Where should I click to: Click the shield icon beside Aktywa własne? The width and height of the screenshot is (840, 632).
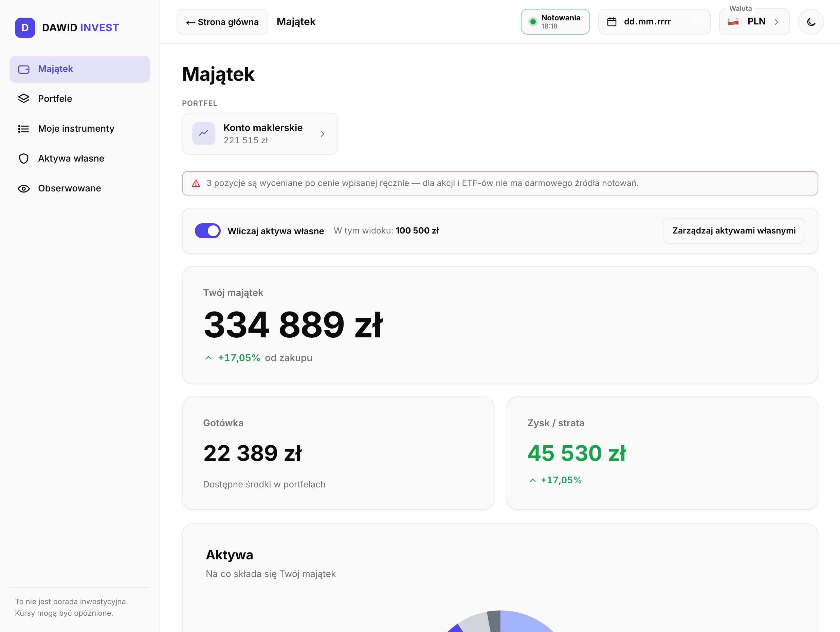pos(24,158)
